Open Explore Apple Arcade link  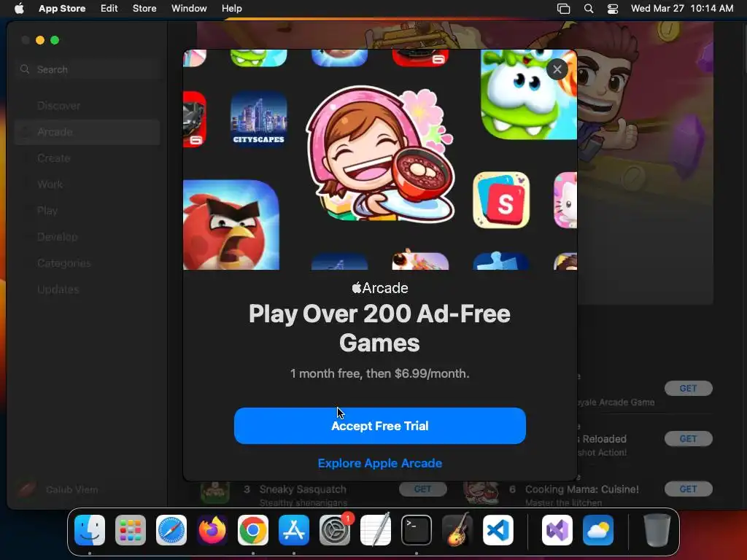tap(379, 463)
